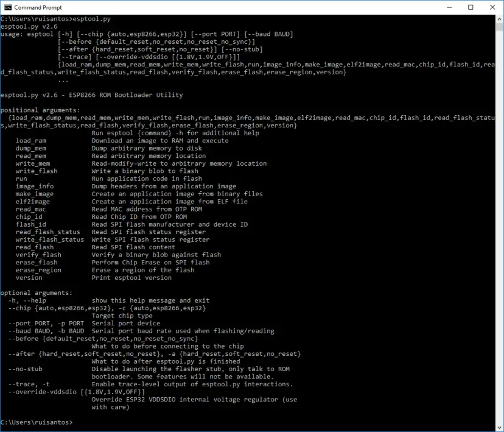This screenshot has height=432, width=504.
Task: Click the Command Prompt icon in title bar
Action: 8,7
